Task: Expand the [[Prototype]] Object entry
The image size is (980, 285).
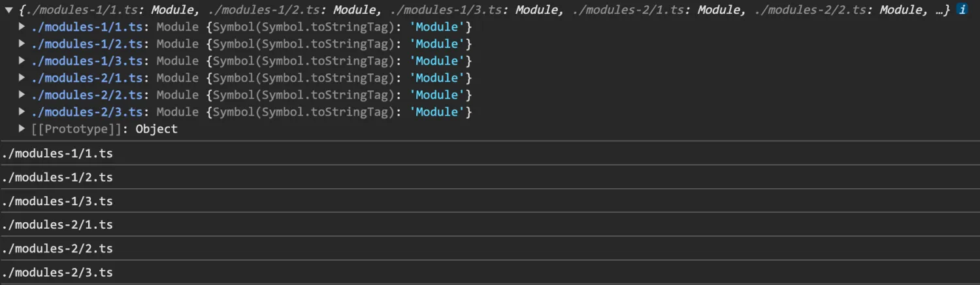Action: tap(22, 129)
